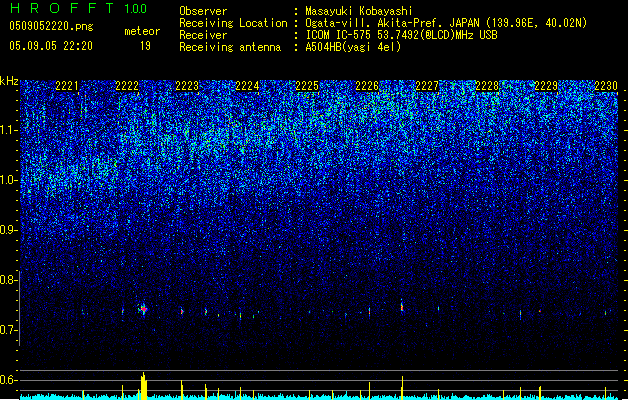Click the Receiving Location label

click(233, 23)
